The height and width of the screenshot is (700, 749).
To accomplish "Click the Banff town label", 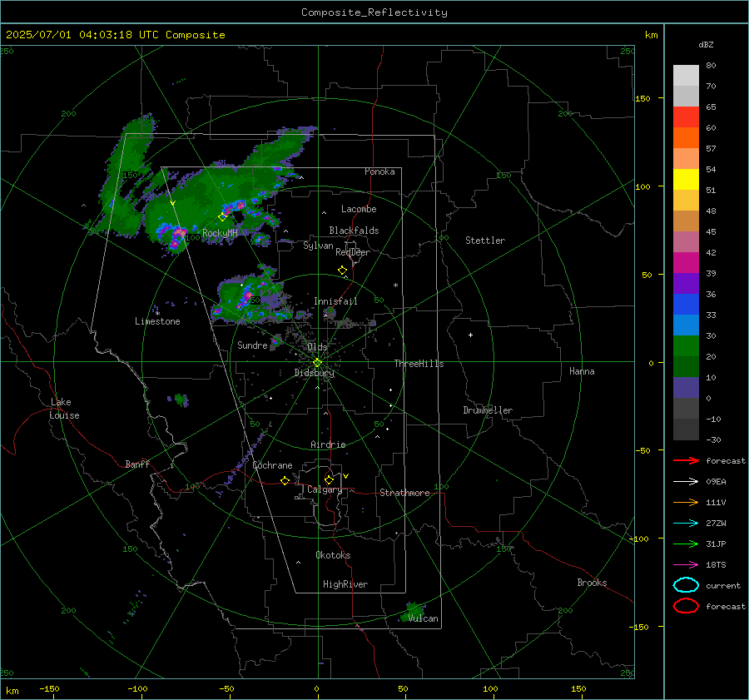I will 137,464.
